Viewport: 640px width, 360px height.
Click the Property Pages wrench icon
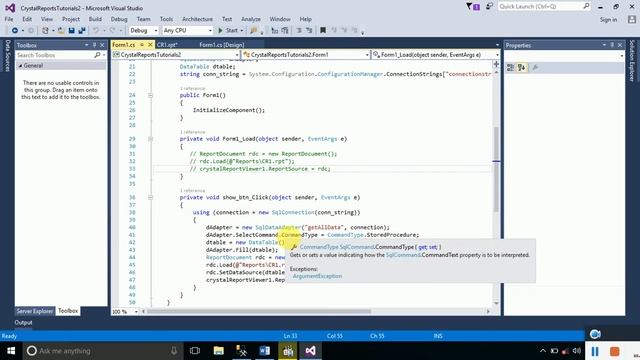coord(535,68)
